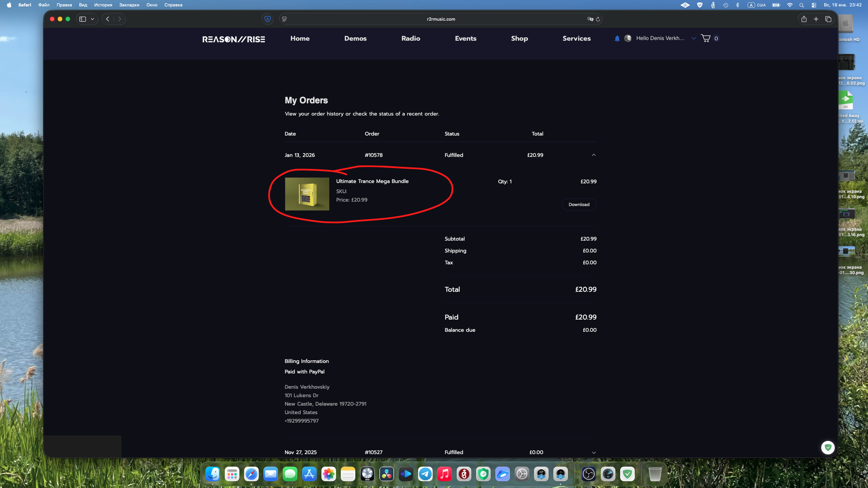This screenshot has width=868, height=488.
Task: Click the Ultimate Trance Mega Bundle title
Action: pyautogui.click(x=372, y=181)
